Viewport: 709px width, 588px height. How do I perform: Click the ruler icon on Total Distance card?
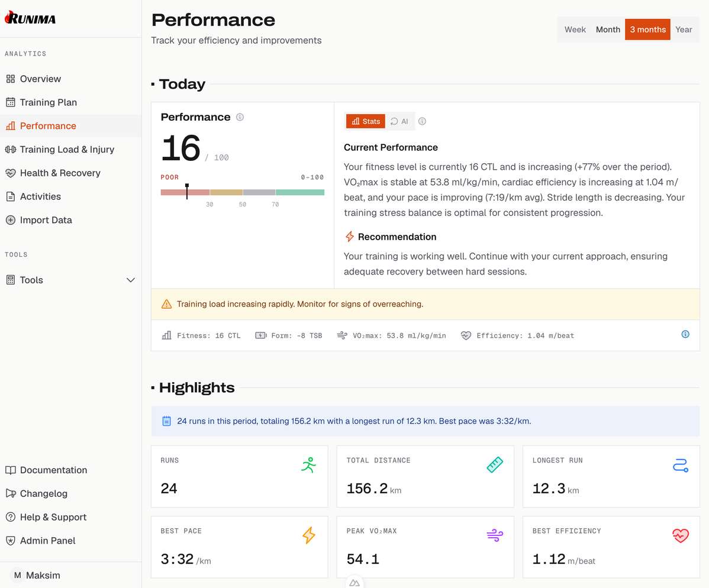[x=495, y=464]
